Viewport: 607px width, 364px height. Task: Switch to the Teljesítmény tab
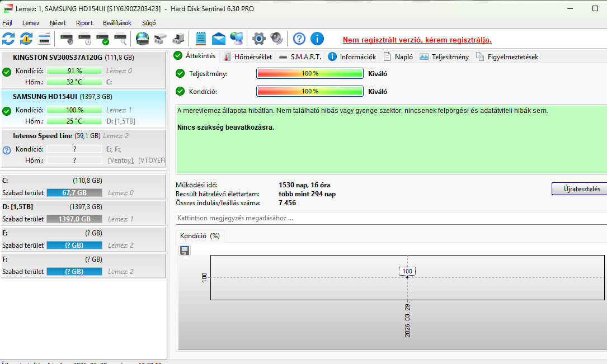point(444,57)
